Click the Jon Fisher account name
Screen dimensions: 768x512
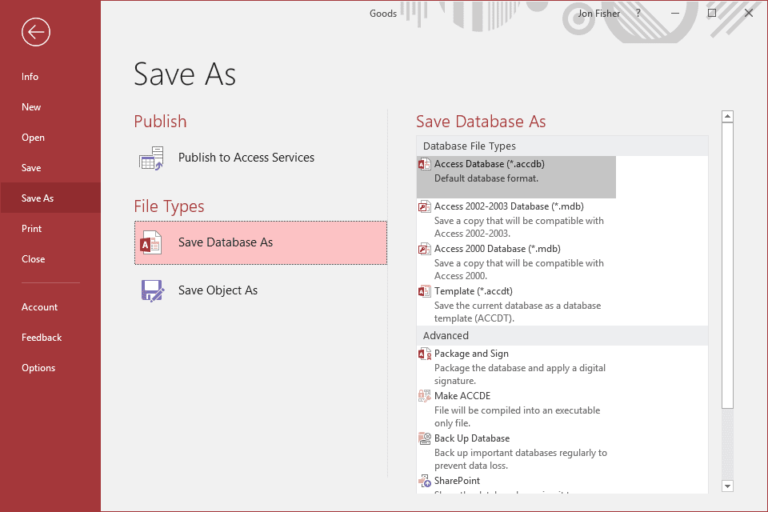point(598,14)
